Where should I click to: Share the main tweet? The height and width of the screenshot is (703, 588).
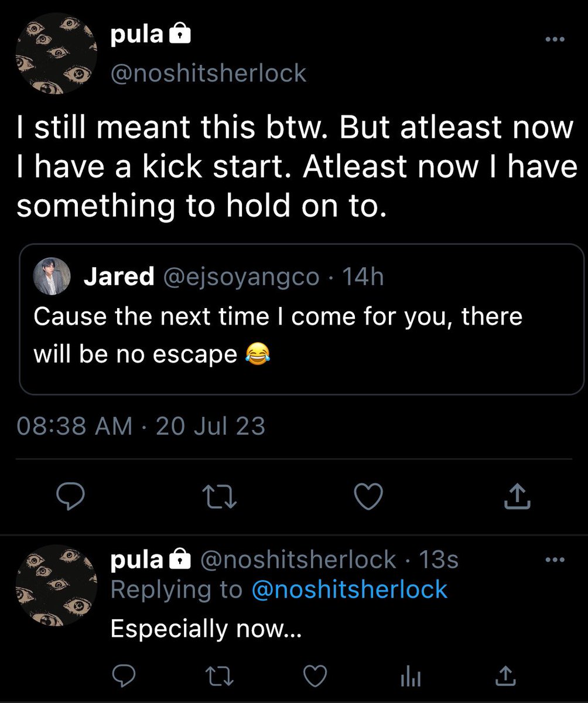point(517,497)
